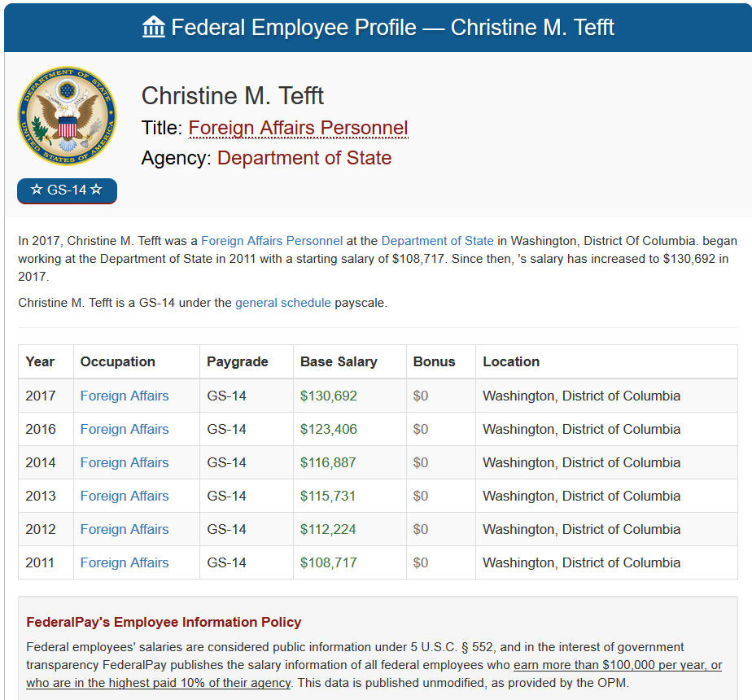The height and width of the screenshot is (700, 752).
Task: Open the Foreign Affairs link for 2011
Action: coord(125,562)
